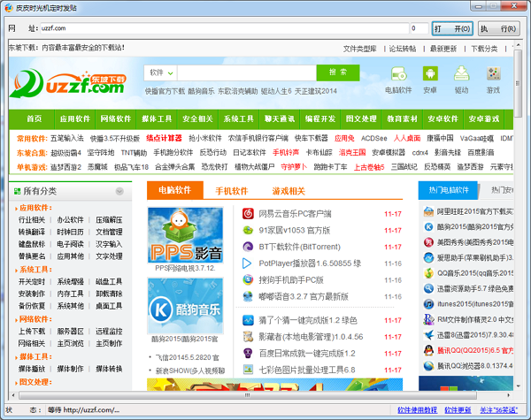Open the 软件更新 link

tap(458, 410)
